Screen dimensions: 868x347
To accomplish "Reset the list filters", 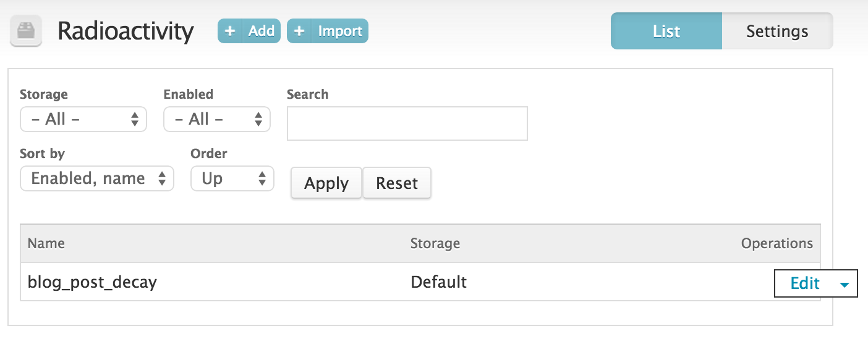I will (397, 183).
